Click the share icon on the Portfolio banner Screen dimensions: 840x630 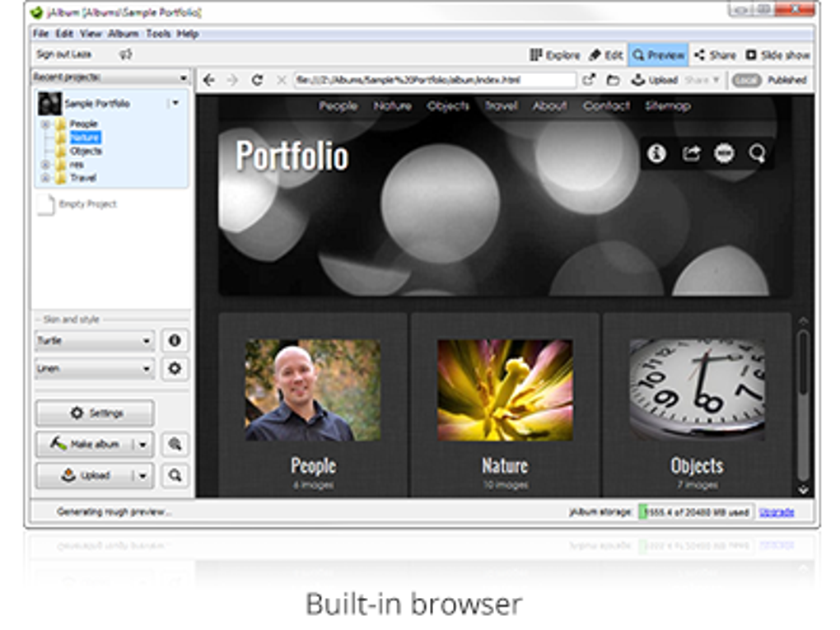pyautogui.click(x=691, y=154)
